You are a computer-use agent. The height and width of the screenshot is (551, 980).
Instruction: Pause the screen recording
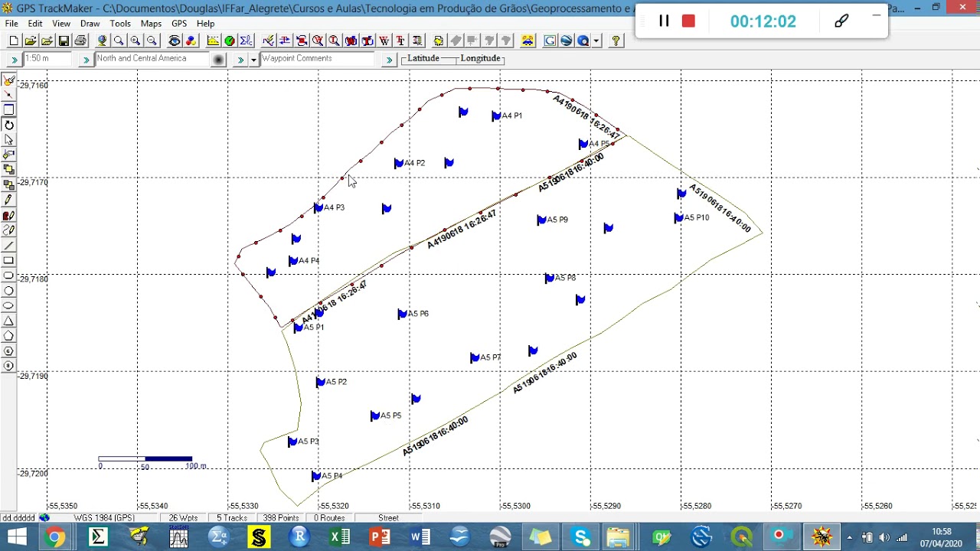664,21
